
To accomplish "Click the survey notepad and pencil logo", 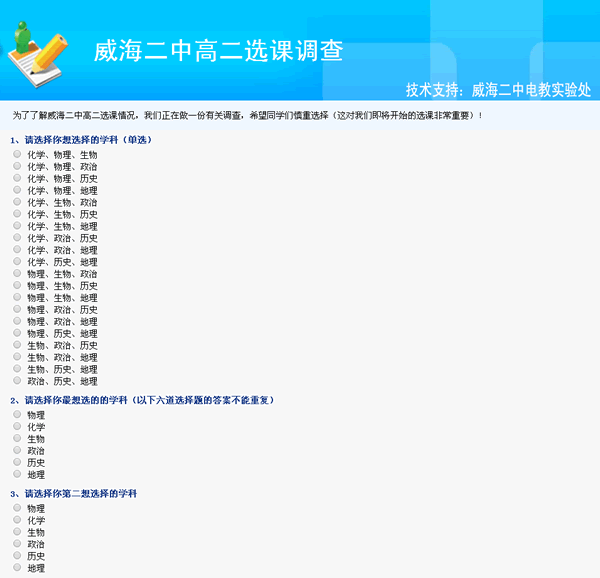I will pos(38,54).
